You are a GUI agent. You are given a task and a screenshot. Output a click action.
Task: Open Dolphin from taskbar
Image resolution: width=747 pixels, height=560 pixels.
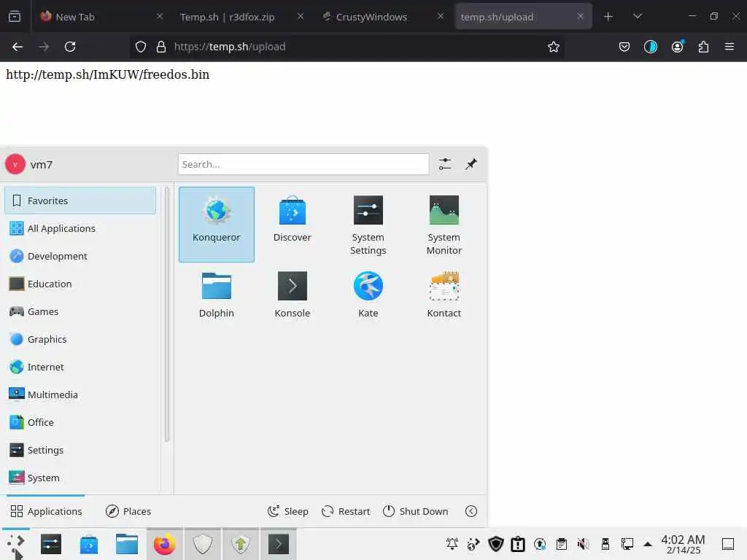[127, 544]
